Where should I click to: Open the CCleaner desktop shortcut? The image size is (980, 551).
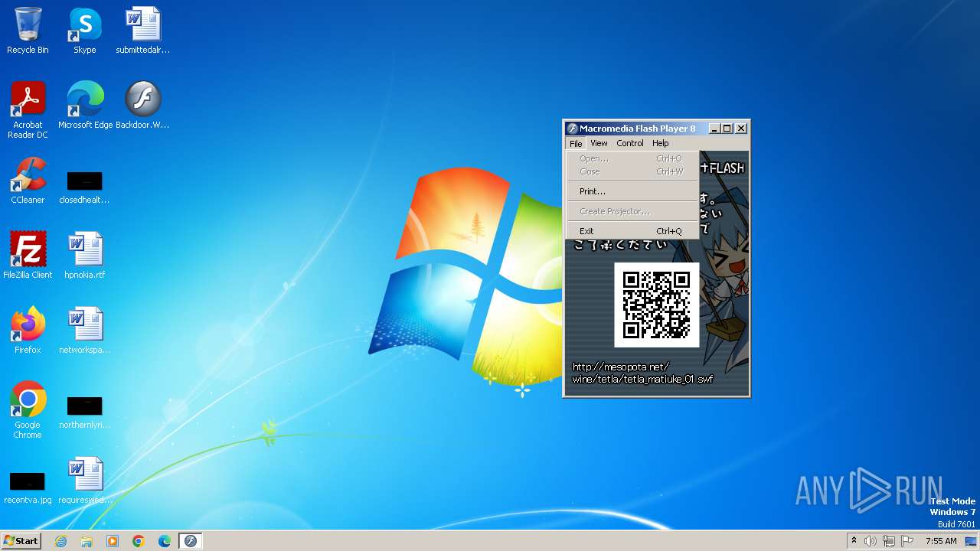(28, 181)
